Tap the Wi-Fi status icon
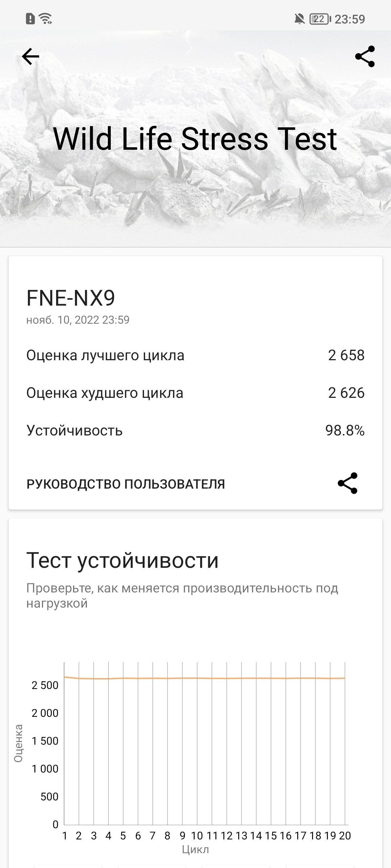The height and width of the screenshot is (868, 391). point(46,18)
